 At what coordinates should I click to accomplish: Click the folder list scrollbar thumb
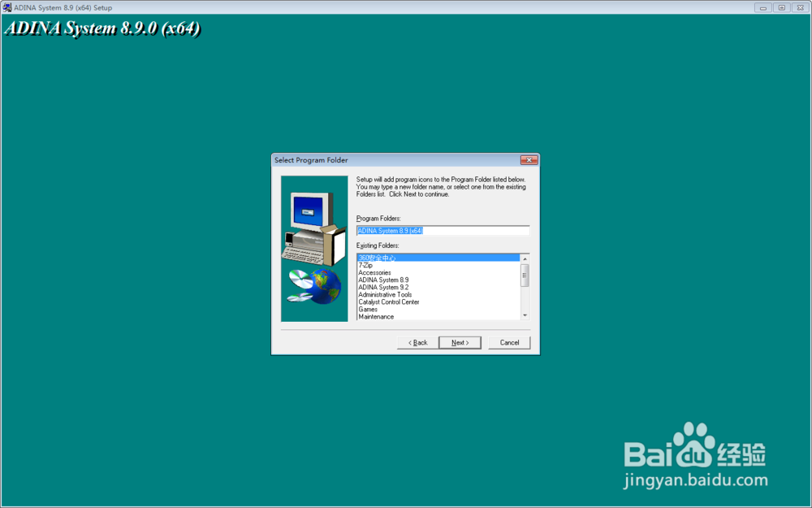pyautogui.click(x=525, y=276)
